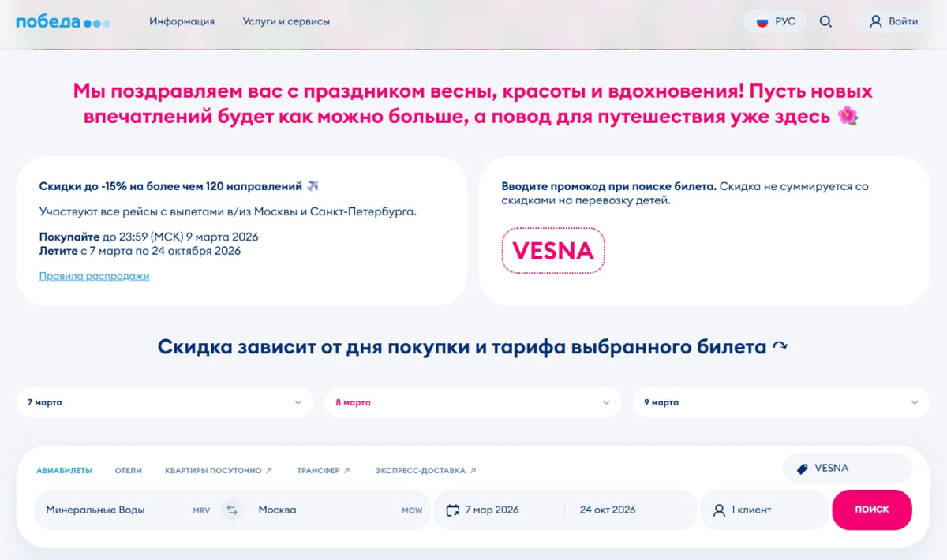947x560 pixels.
Task: Click the Покупайте до 23:59 line
Action: point(148,237)
